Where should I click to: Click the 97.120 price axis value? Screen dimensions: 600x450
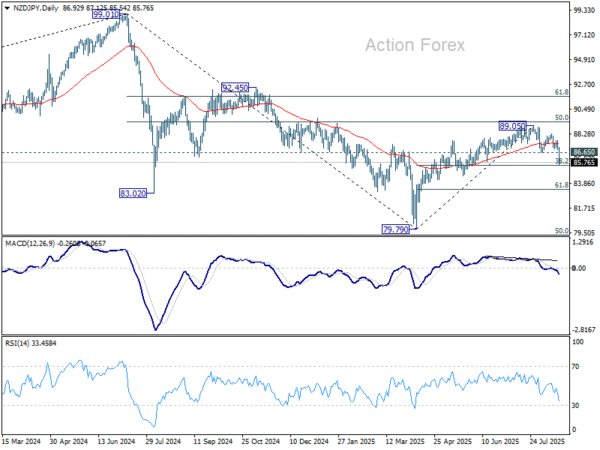pyautogui.click(x=584, y=35)
